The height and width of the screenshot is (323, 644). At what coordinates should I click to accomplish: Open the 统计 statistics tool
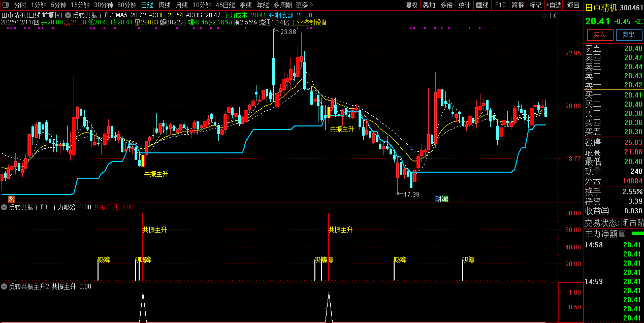(464, 5)
